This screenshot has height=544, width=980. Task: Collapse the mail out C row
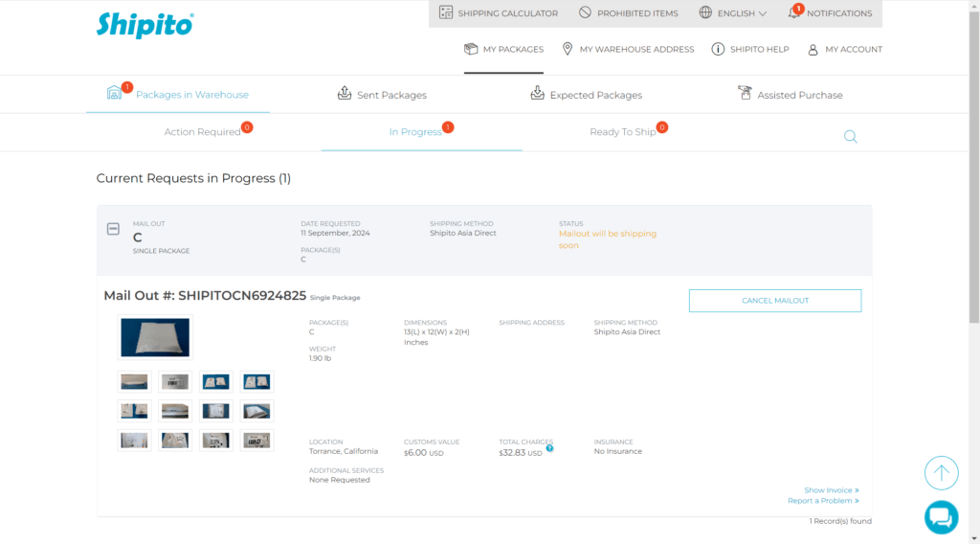tap(113, 229)
